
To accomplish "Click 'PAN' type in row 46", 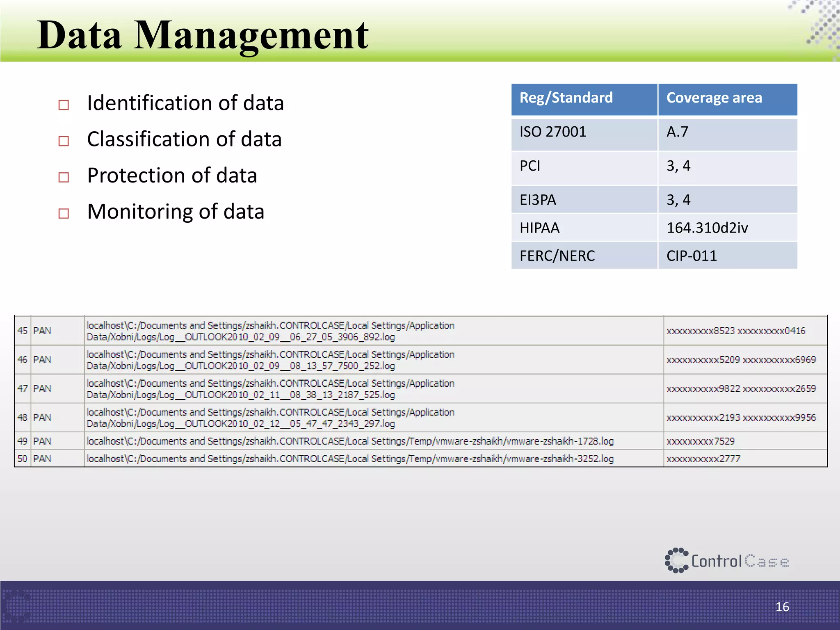I will 42,360.
